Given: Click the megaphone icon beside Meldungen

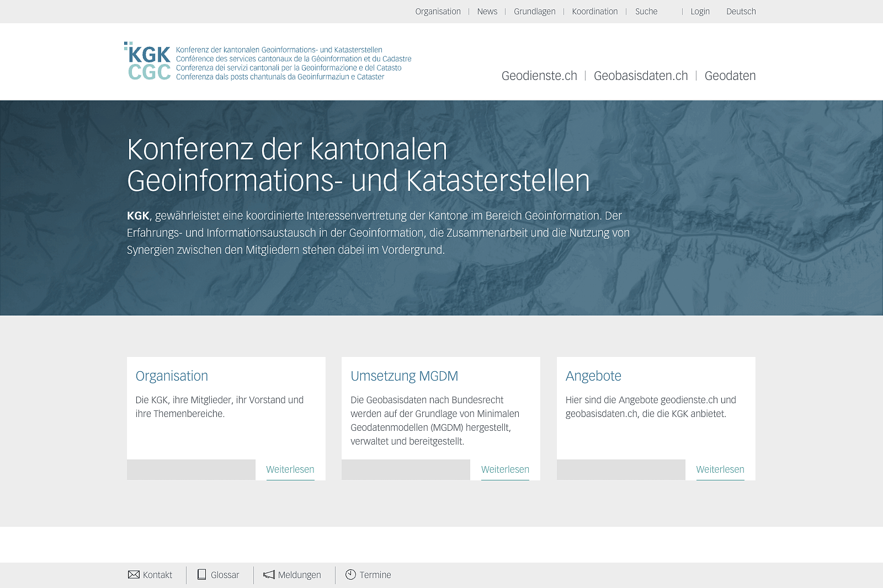Looking at the screenshot, I should click(x=269, y=575).
